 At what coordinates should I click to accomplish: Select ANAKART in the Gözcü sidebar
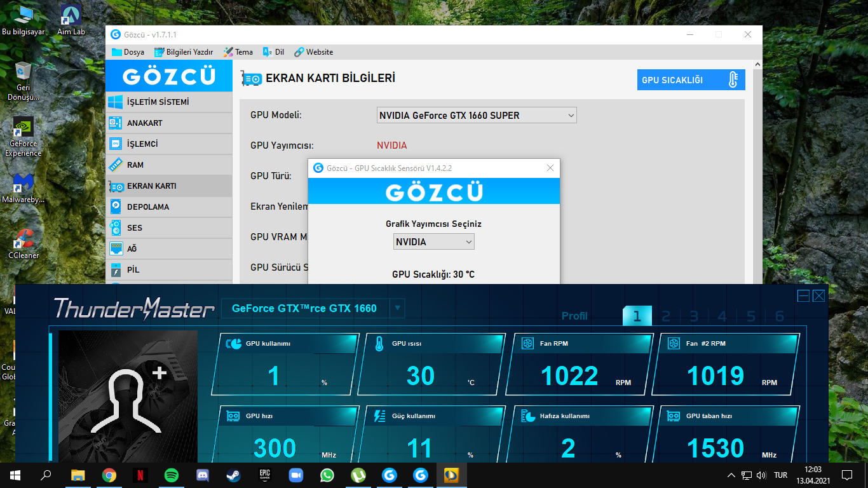(169, 123)
